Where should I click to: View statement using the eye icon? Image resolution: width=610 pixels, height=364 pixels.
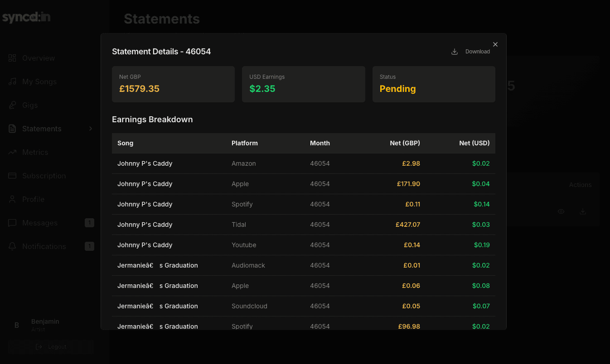pos(561,211)
